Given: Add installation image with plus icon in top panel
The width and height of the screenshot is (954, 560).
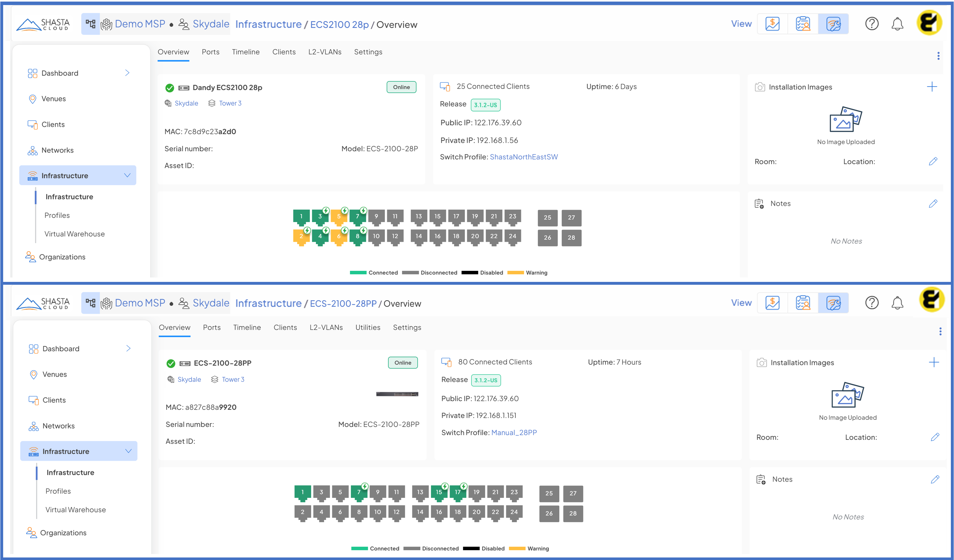Looking at the screenshot, I should 932,87.
